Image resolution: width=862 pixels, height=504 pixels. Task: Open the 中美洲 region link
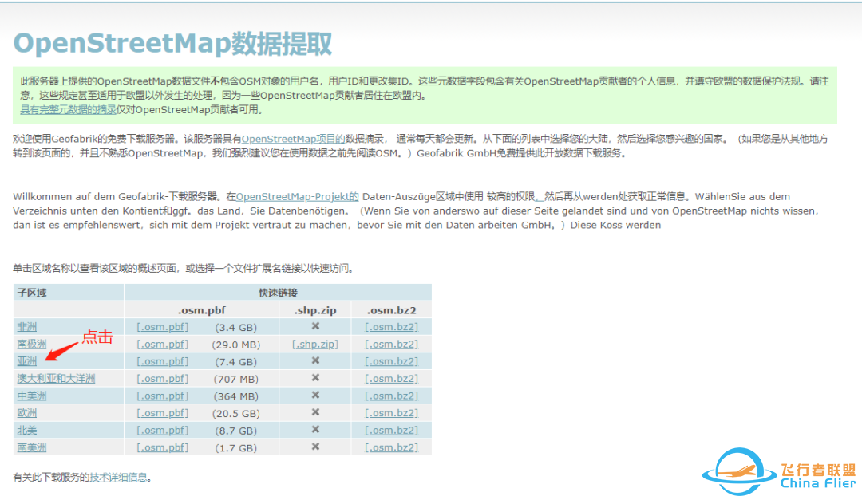32,396
